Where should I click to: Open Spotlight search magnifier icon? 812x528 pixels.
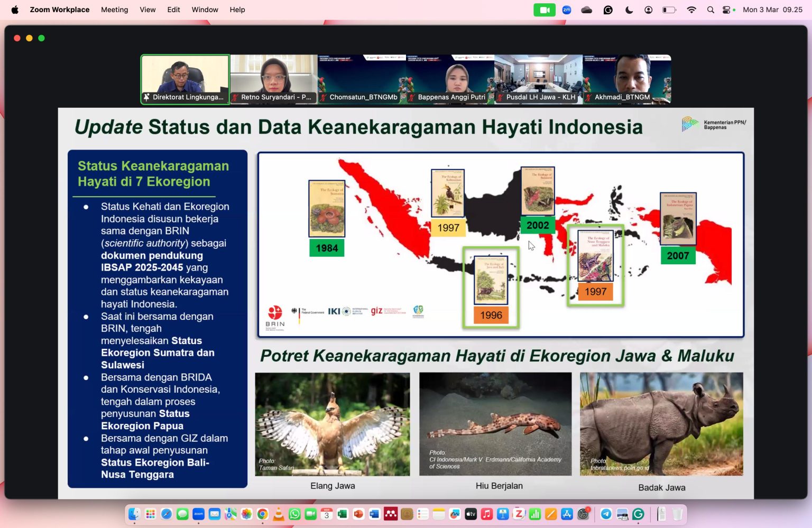pyautogui.click(x=710, y=10)
